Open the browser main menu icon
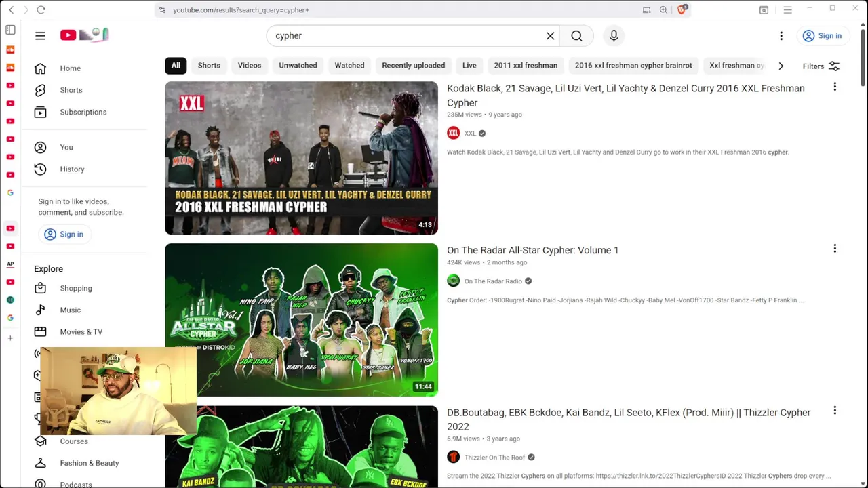The image size is (868, 488). click(787, 9)
